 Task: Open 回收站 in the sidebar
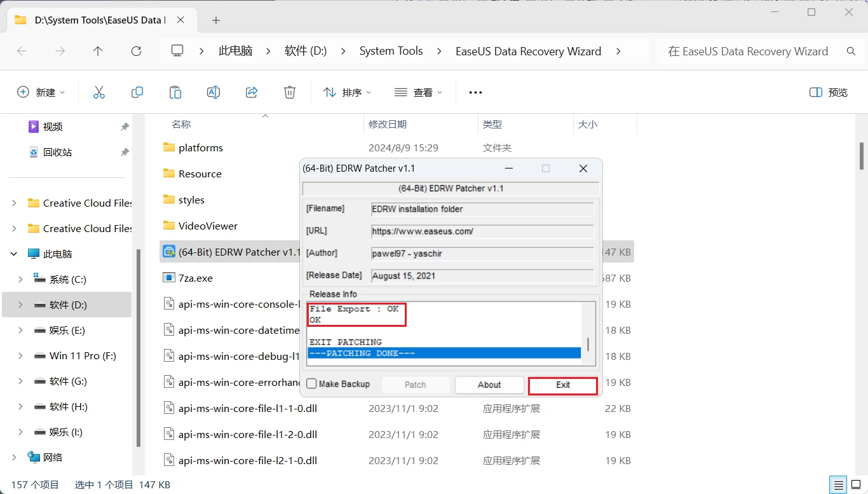click(57, 152)
